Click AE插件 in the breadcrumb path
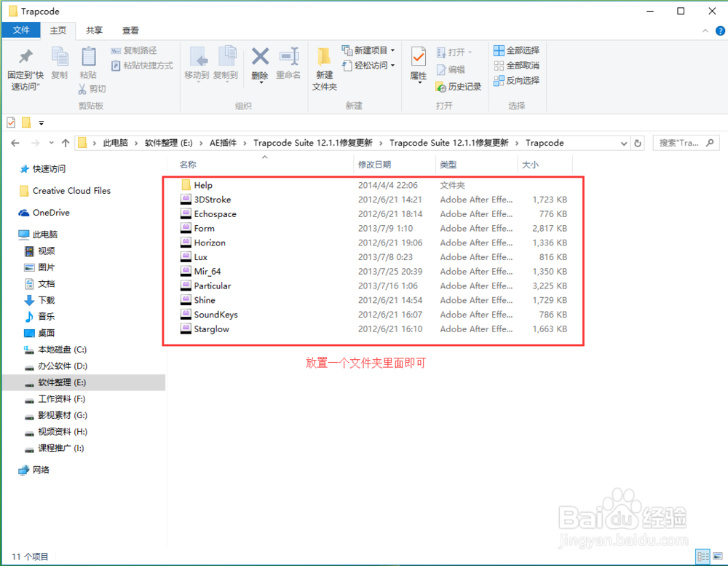728x566 pixels. click(223, 143)
